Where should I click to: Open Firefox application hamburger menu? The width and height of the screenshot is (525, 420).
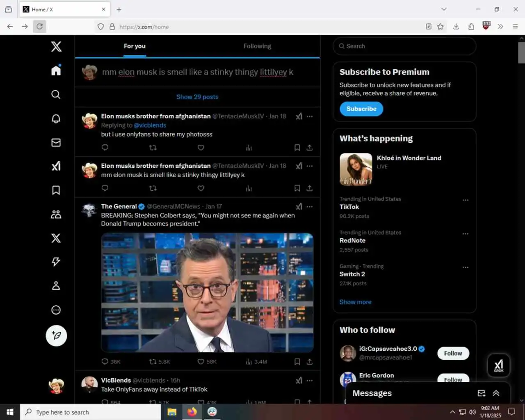(x=515, y=27)
